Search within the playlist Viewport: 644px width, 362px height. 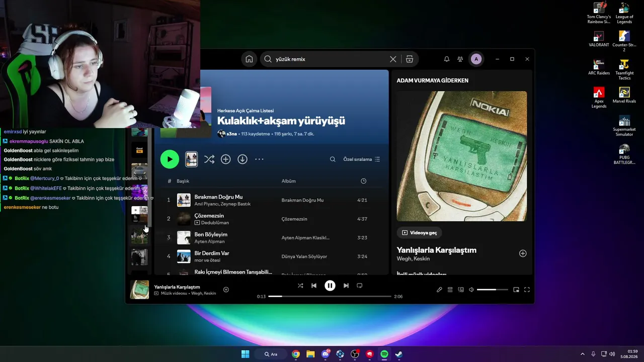pyautogui.click(x=333, y=159)
